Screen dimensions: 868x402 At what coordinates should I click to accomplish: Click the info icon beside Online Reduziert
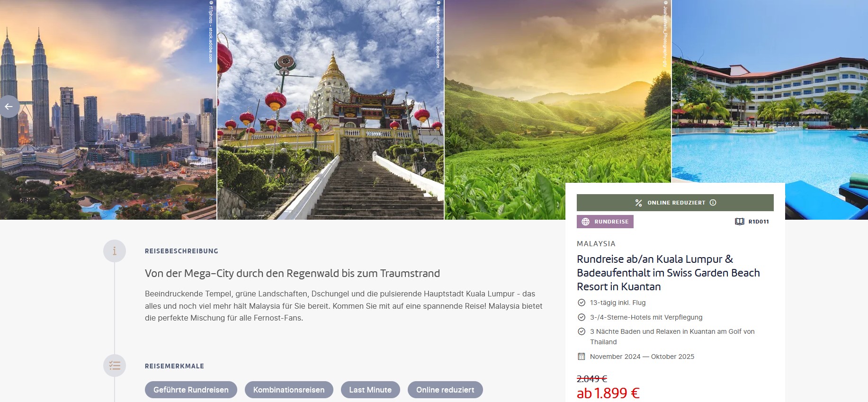point(713,203)
